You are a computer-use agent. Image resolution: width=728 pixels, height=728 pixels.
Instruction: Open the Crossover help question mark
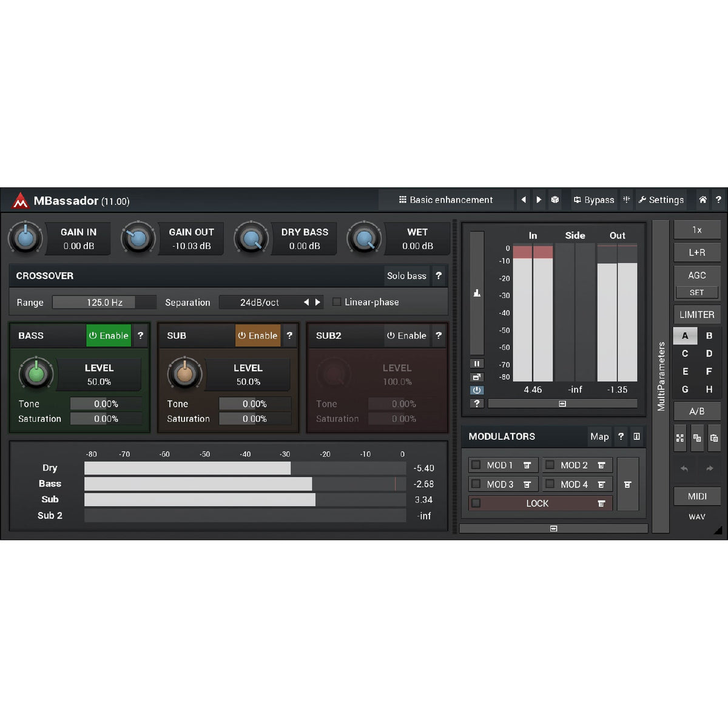(x=439, y=275)
